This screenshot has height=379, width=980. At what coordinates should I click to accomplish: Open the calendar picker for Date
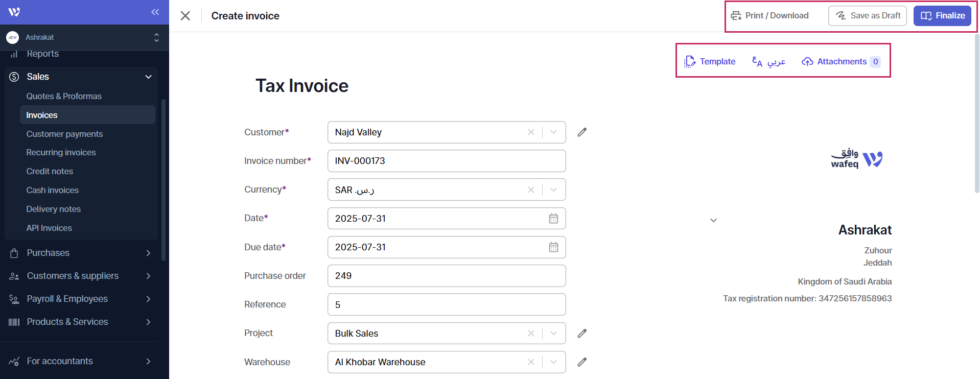[x=553, y=219]
